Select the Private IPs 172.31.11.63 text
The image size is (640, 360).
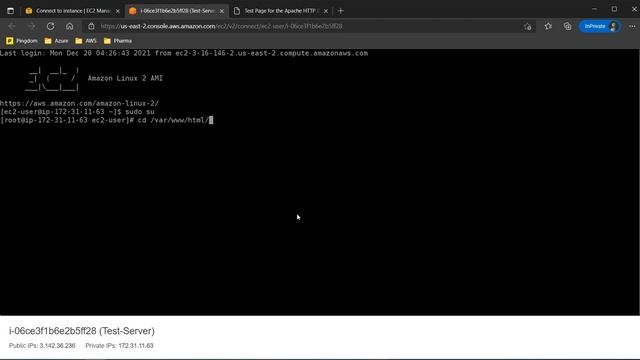[119, 346]
